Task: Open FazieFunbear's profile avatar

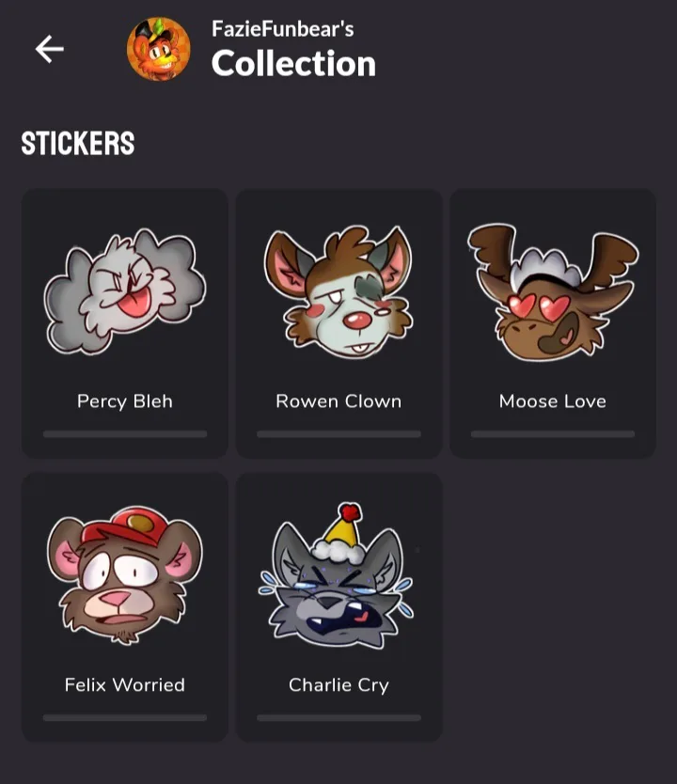Action: (x=159, y=49)
